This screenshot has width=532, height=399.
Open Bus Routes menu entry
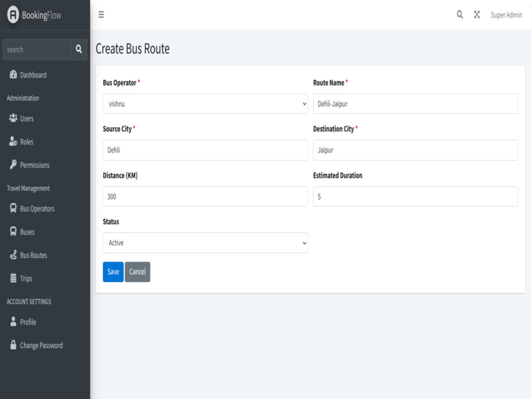click(x=45, y=255)
